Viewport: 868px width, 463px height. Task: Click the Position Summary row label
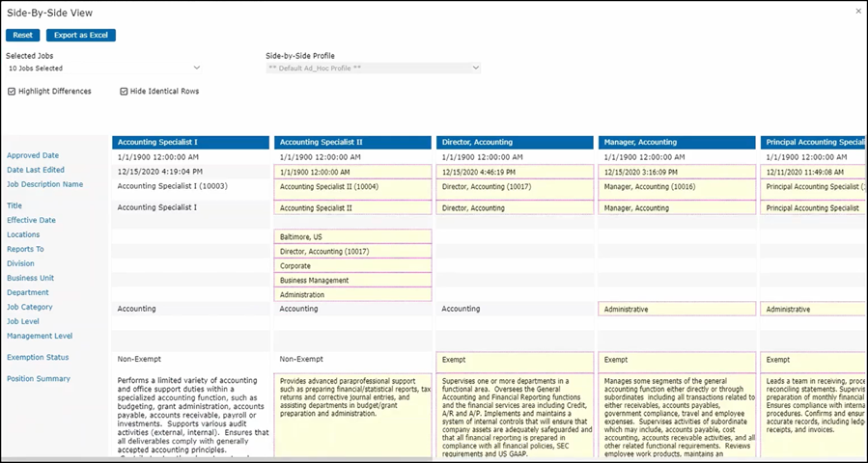pos(39,379)
